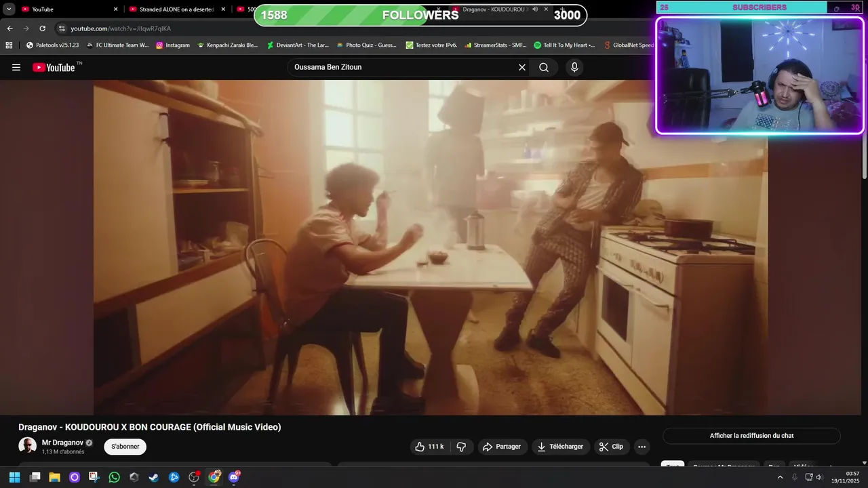Click the Télécharger download button
The image size is (868, 488).
tap(560, 447)
